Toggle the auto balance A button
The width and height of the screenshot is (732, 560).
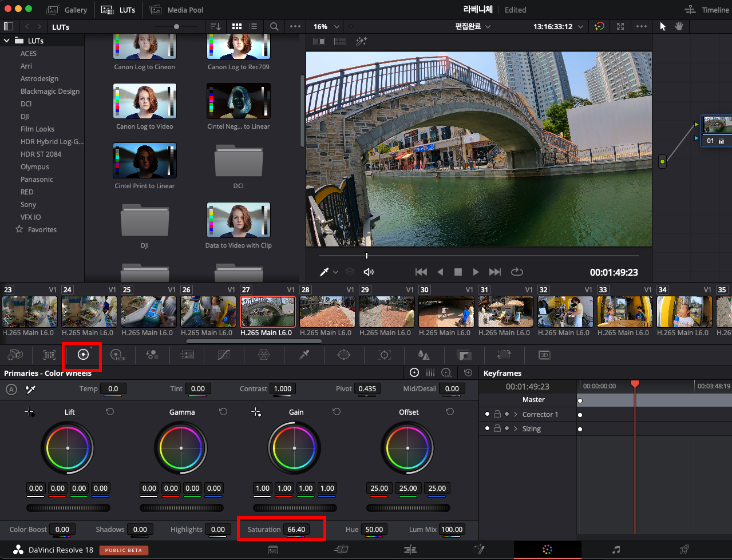point(11,390)
